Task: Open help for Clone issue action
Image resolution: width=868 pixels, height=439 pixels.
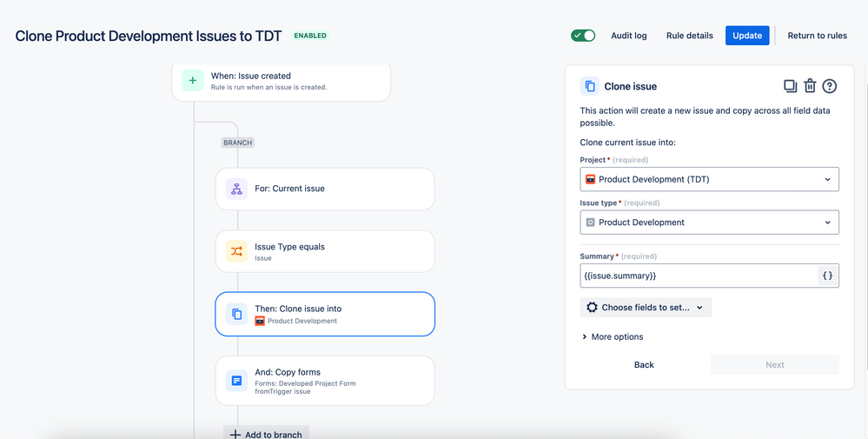Action: point(829,86)
